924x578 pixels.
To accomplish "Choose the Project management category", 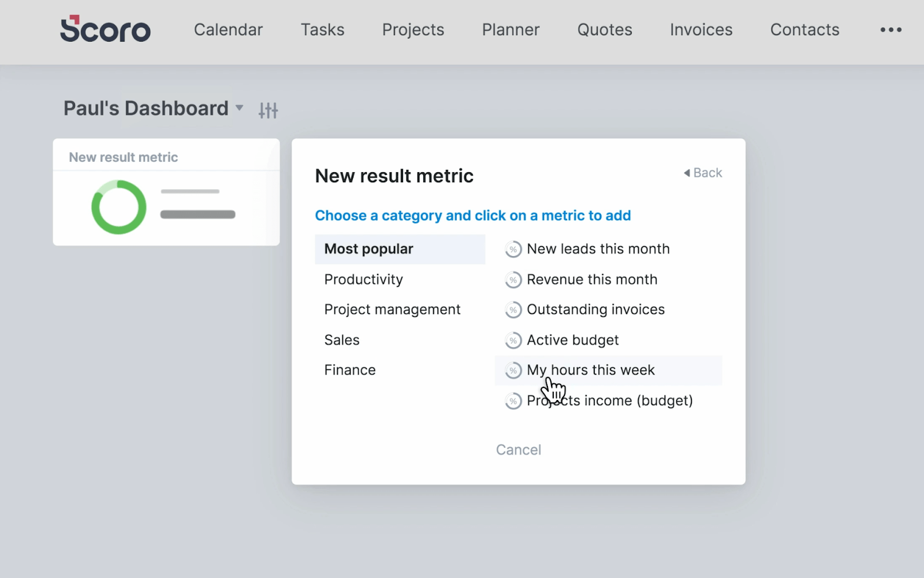I will [x=400, y=309].
